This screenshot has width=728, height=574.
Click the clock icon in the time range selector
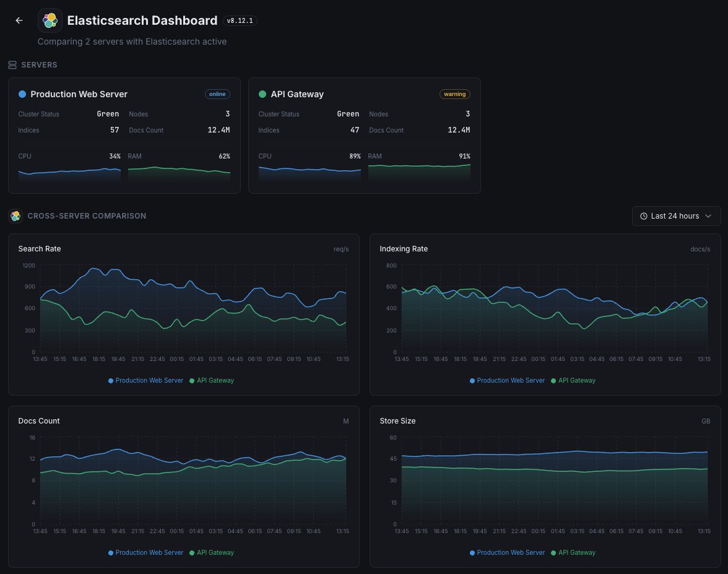(x=643, y=216)
